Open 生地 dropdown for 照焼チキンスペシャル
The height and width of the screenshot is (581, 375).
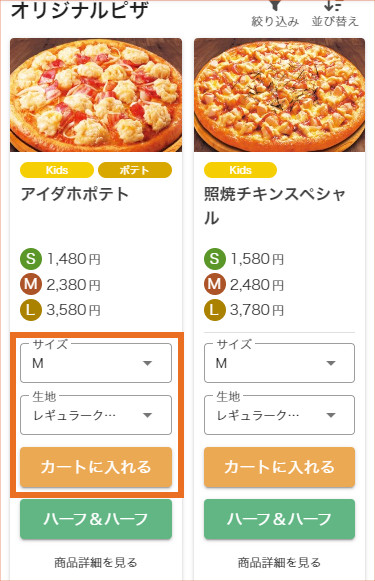click(279, 415)
